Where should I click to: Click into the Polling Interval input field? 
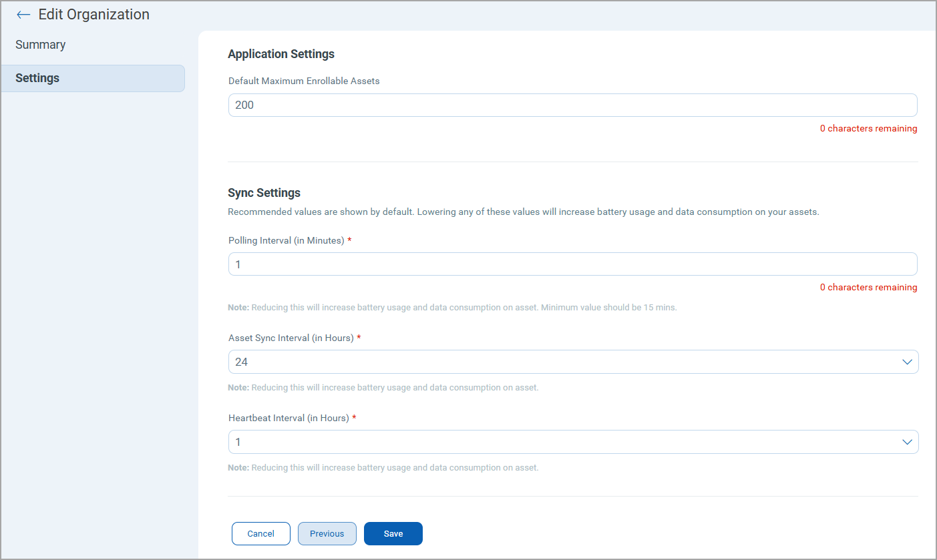pos(572,264)
